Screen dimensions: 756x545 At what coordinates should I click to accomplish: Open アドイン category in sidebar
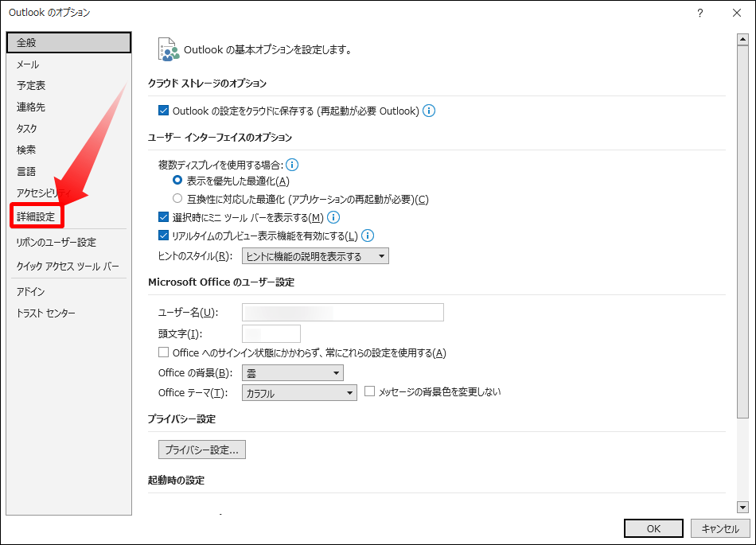click(69, 291)
